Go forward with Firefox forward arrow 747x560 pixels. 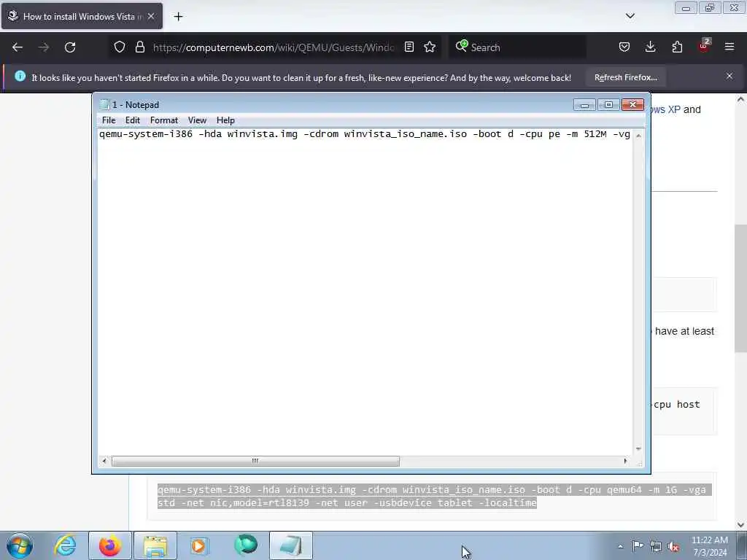click(44, 47)
